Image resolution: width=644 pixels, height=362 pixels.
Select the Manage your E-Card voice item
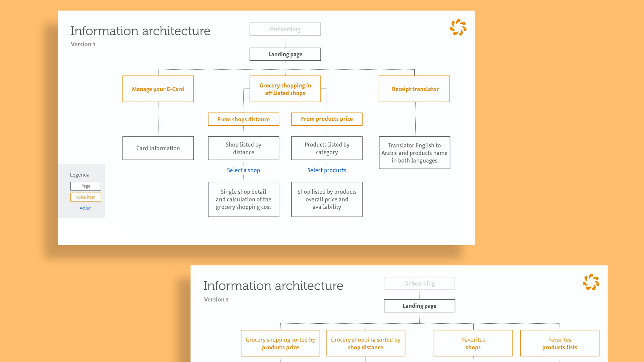(158, 89)
